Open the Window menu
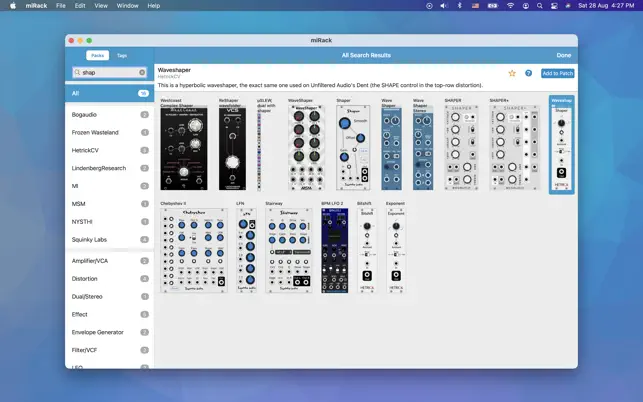The image size is (643, 402). 128,6
